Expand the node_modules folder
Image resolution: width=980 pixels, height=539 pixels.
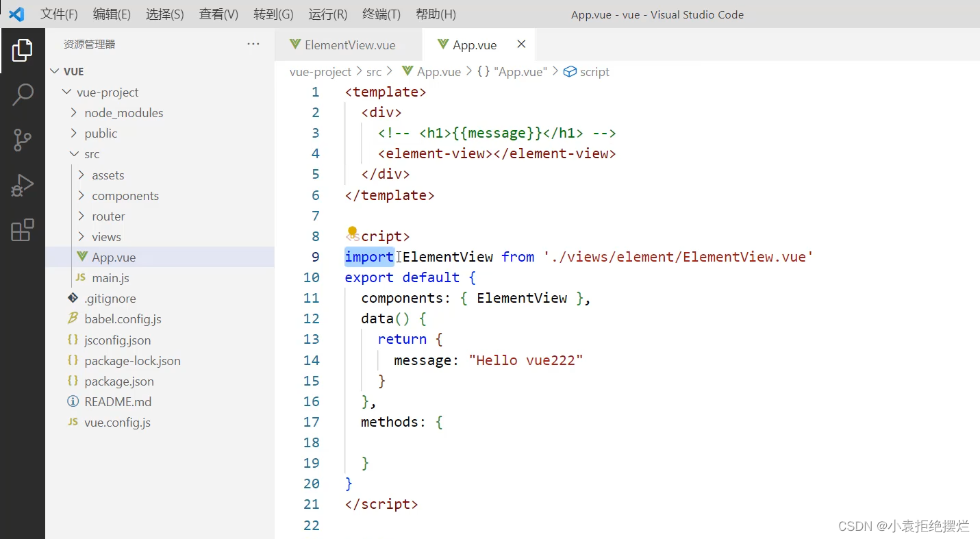pos(74,112)
